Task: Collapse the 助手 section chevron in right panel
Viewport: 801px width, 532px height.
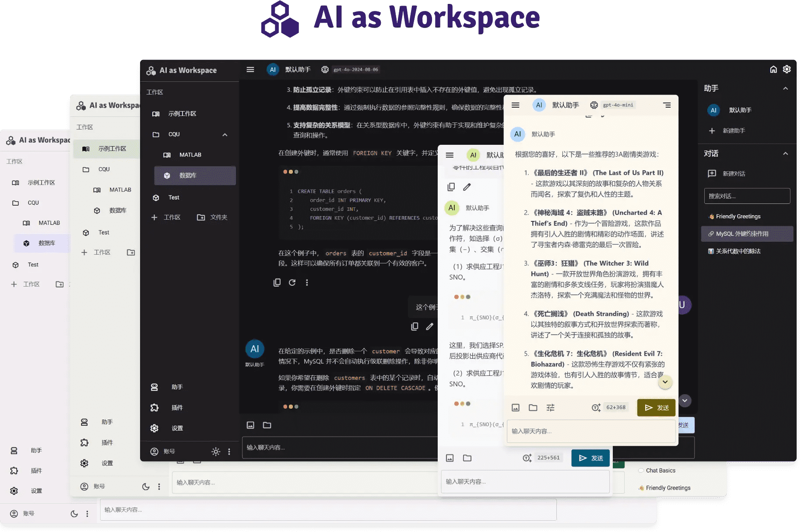Action: pyautogui.click(x=786, y=88)
